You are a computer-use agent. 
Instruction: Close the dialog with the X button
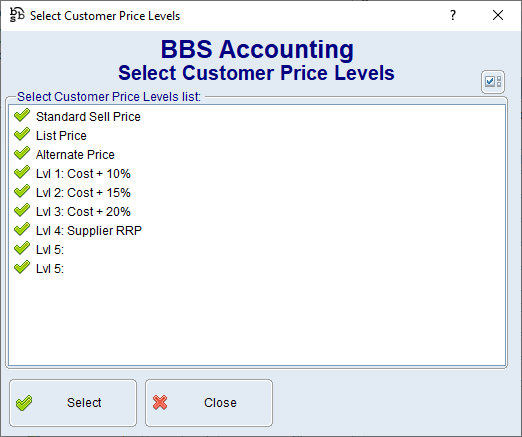pyautogui.click(x=498, y=15)
